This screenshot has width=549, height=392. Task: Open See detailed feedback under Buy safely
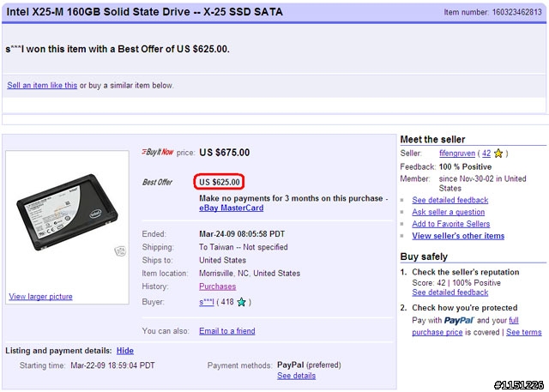[x=449, y=292]
